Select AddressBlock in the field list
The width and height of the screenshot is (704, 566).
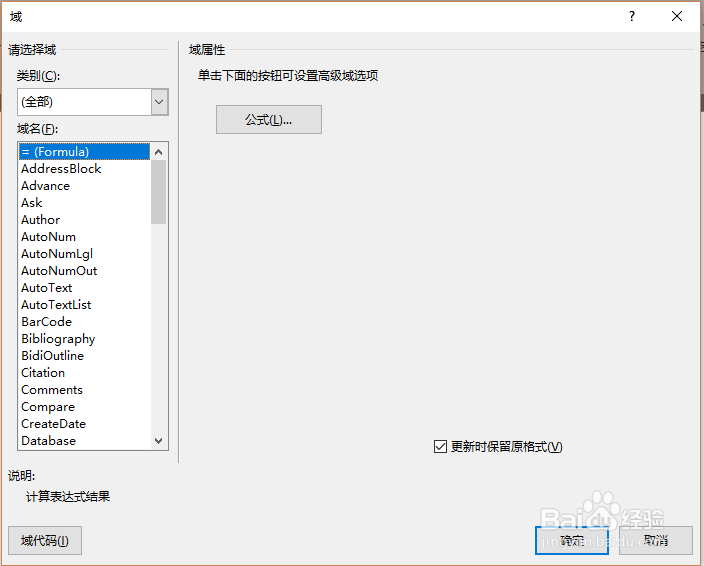tap(84, 169)
